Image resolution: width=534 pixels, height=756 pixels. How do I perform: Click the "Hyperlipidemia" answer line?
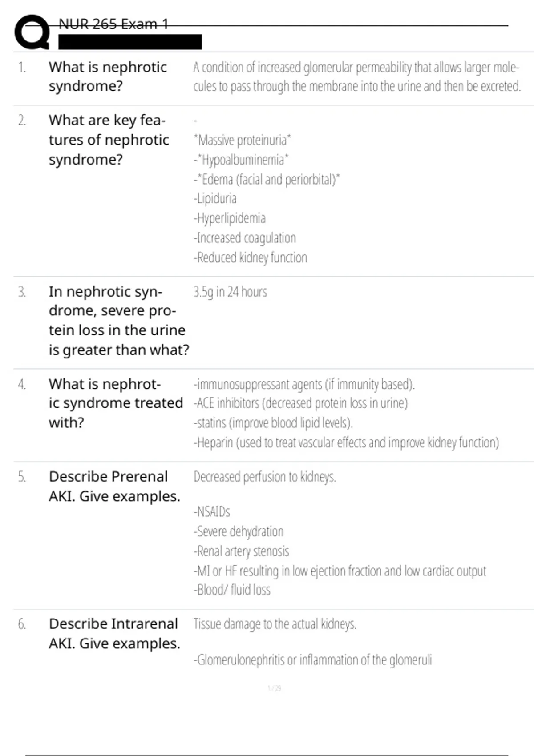pyautogui.click(x=230, y=218)
